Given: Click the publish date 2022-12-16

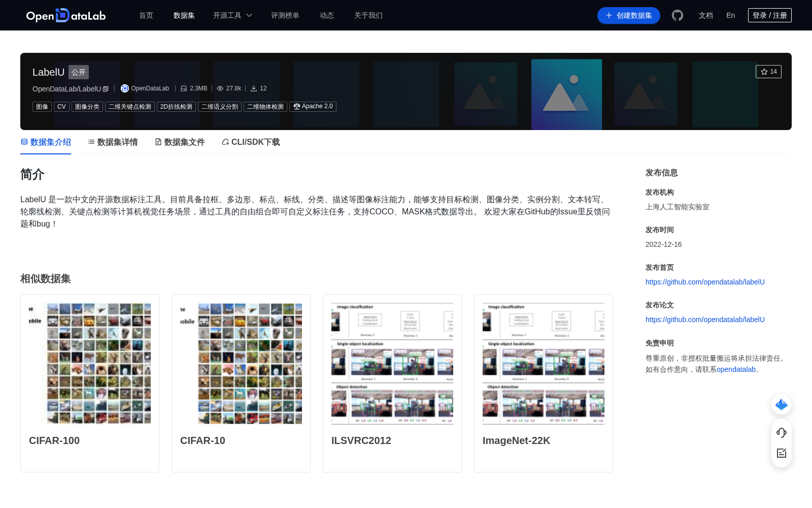Looking at the screenshot, I should pyautogui.click(x=663, y=244).
